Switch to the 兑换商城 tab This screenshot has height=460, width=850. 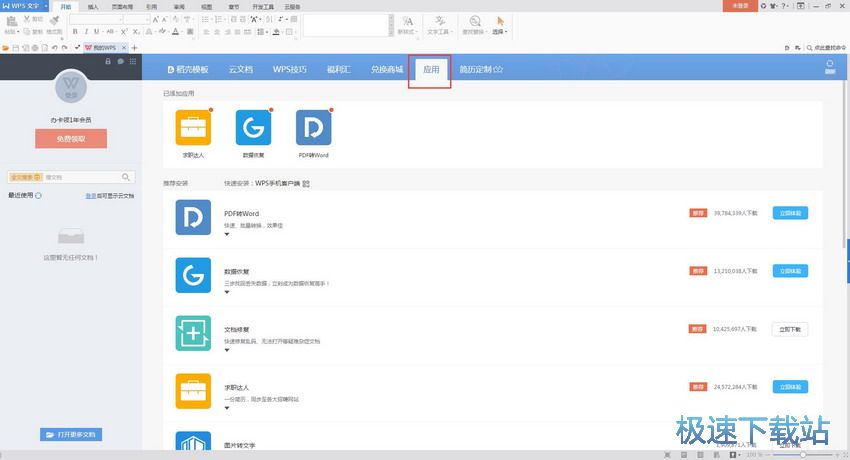click(x=387, y=69)
